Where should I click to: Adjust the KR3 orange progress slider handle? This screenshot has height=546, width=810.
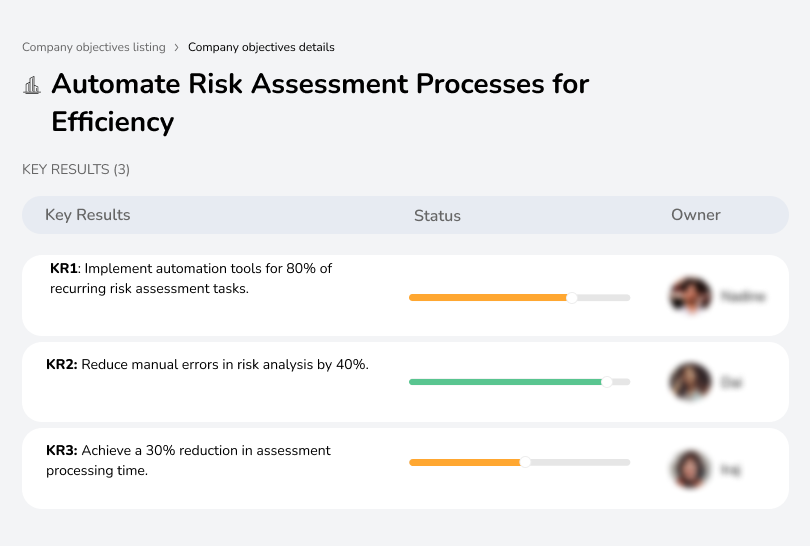point(525,462)
